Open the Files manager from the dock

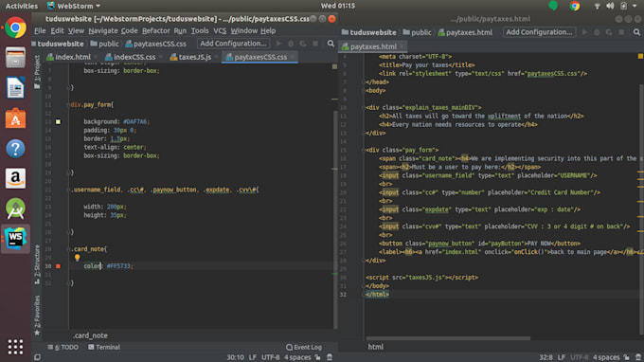click(15, 58)
